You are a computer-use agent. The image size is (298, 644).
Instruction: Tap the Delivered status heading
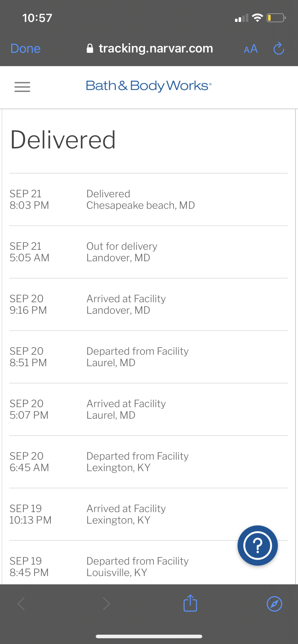[63, 140]
